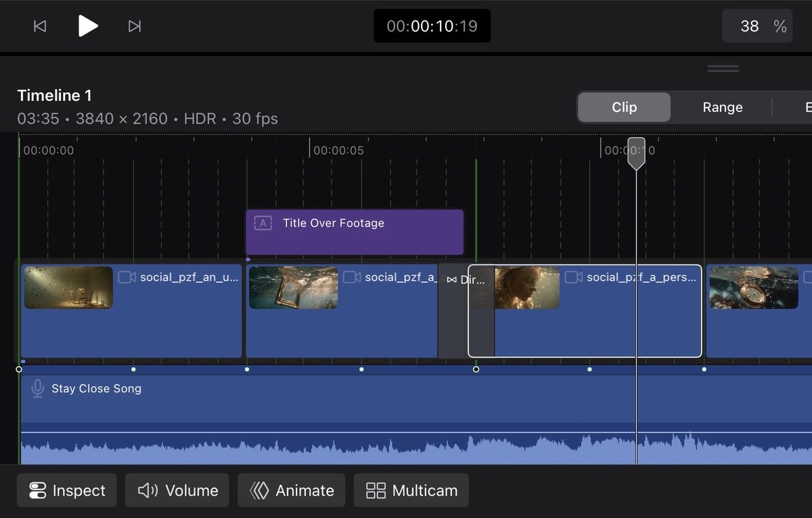812x518 pixels.
Task: Tap the panel resize drag handle
Action: click(722, 68)
